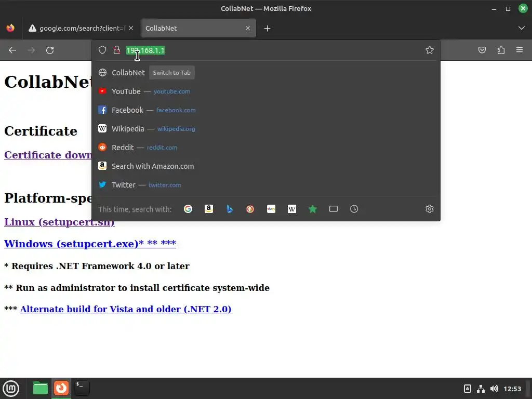
Task: Close the CollabNet tab
Action: pyautogui.click(x=248, y=28)
